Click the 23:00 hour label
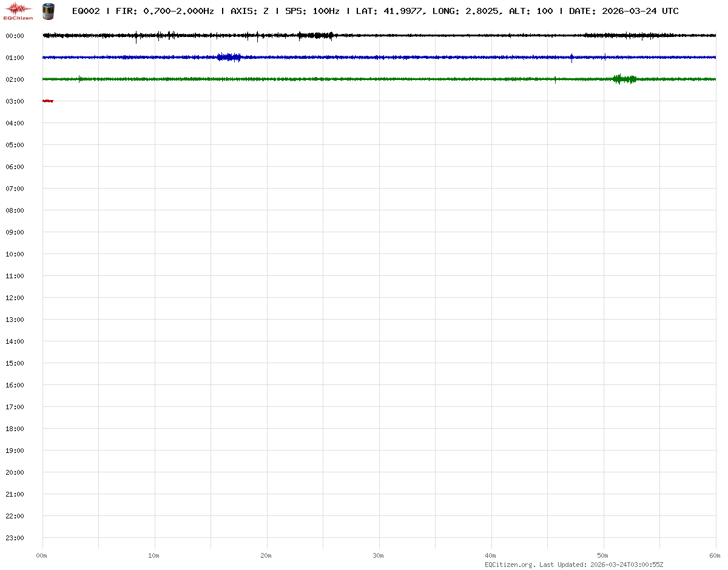The height and width of the screenshot is (570, 728). (15, 538)
